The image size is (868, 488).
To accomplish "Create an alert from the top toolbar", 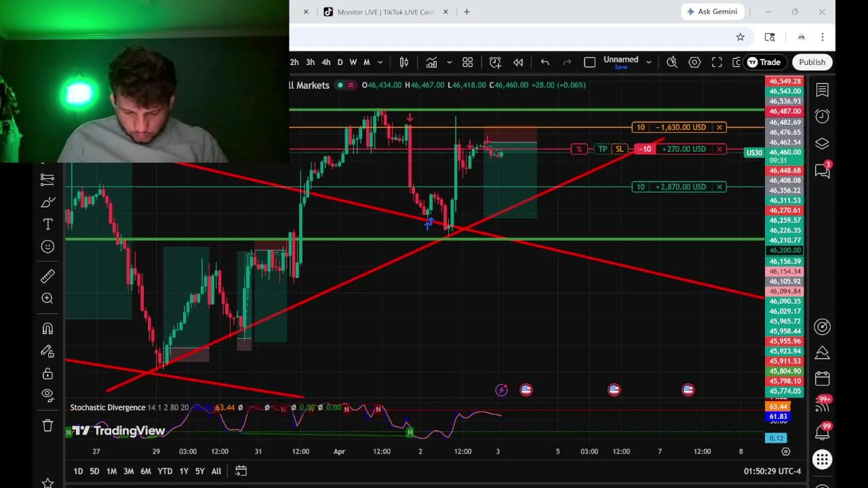I will [x=496, y=62].
